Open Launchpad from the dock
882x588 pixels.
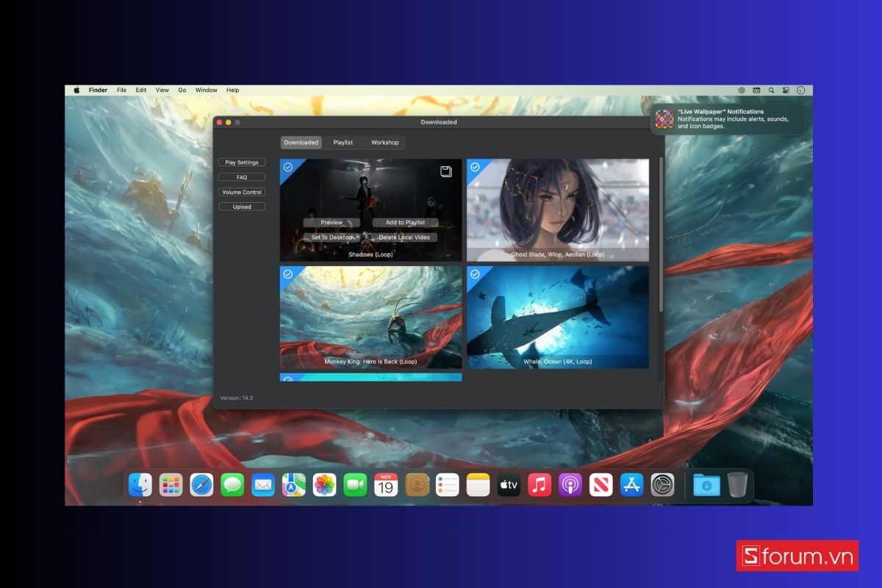point(171,485)
